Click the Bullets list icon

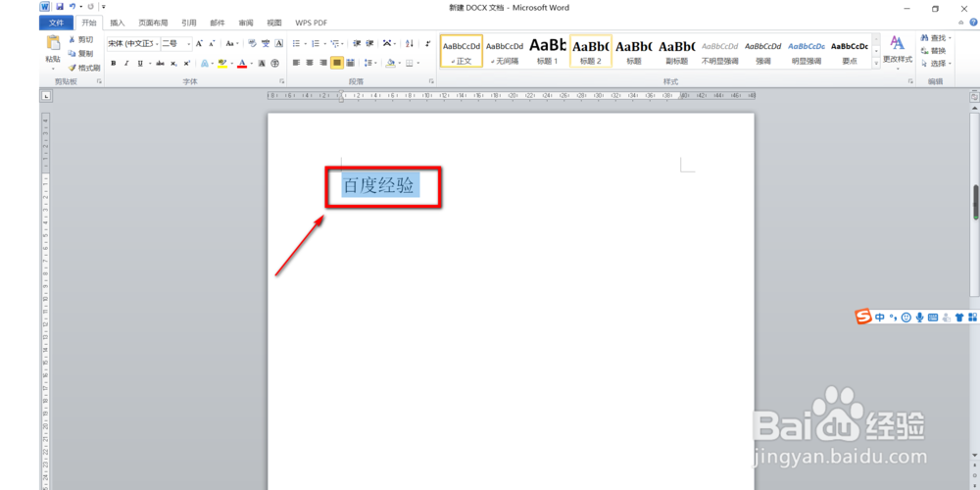coord(296,44)
